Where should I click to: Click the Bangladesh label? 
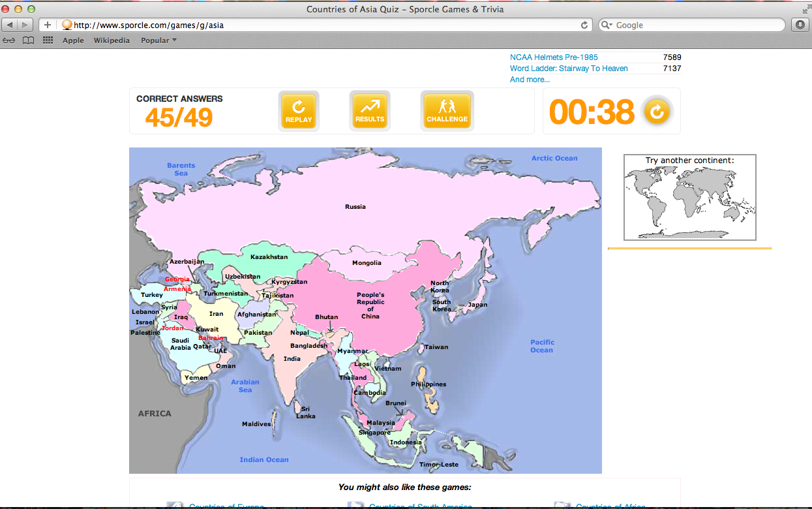point(309,346)
